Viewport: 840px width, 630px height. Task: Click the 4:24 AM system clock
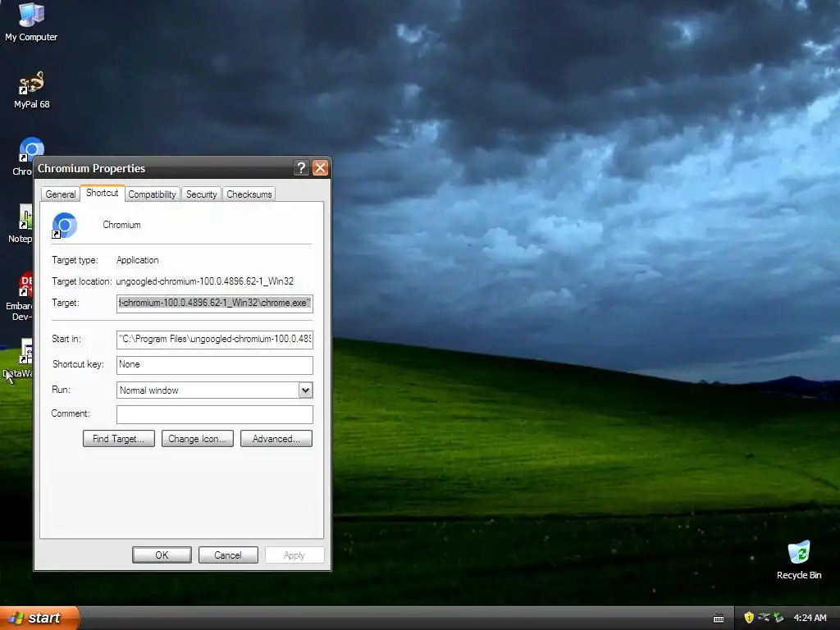coord(810,618)
